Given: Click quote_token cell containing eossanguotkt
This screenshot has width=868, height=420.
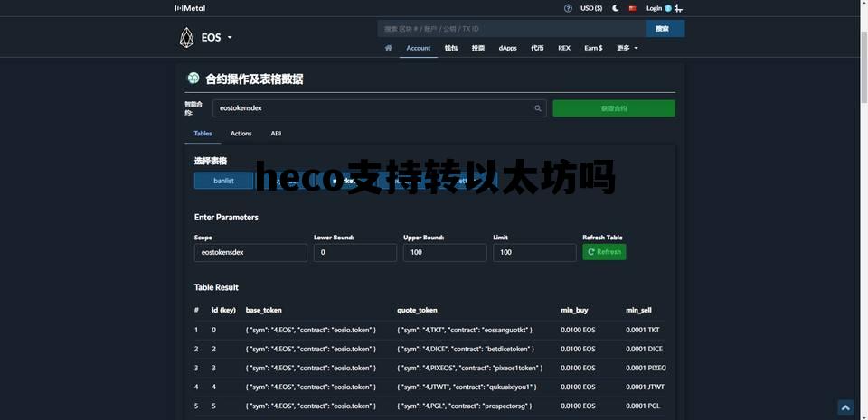Looking at the screenshot, I should (x=465, y=330).
